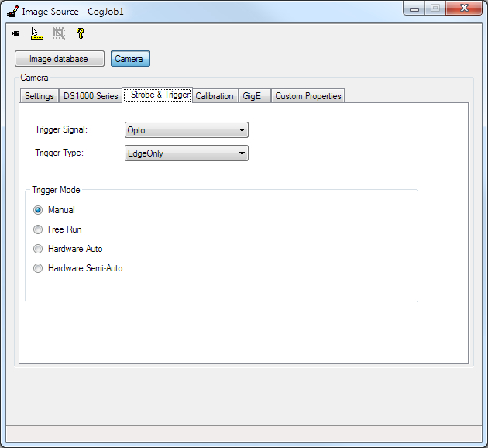Click the camera acquire icon in toolbar
The width and height of the screenshot is (488, 448).
[x=15, y=33]
